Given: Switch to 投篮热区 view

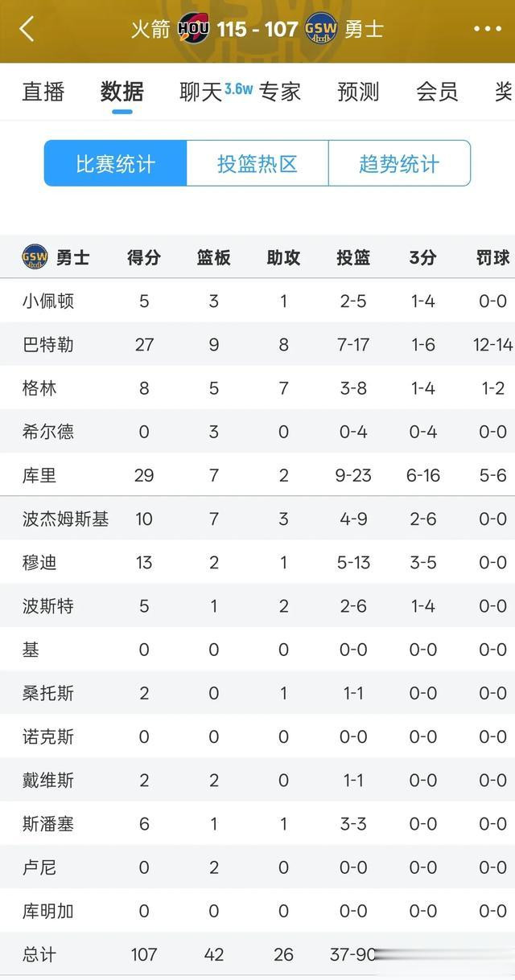Looking at the screenshot, I should tap(257, 163).
